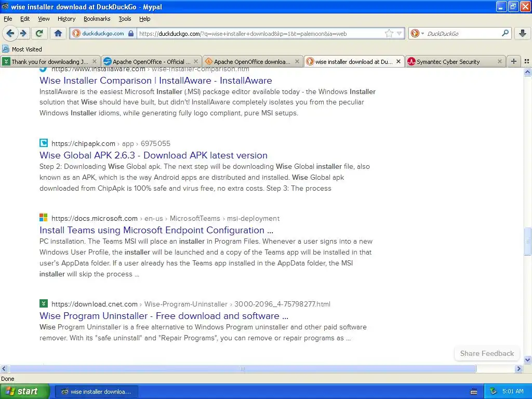
Task: Click the search magnifier icon
Action: (505, 33)
